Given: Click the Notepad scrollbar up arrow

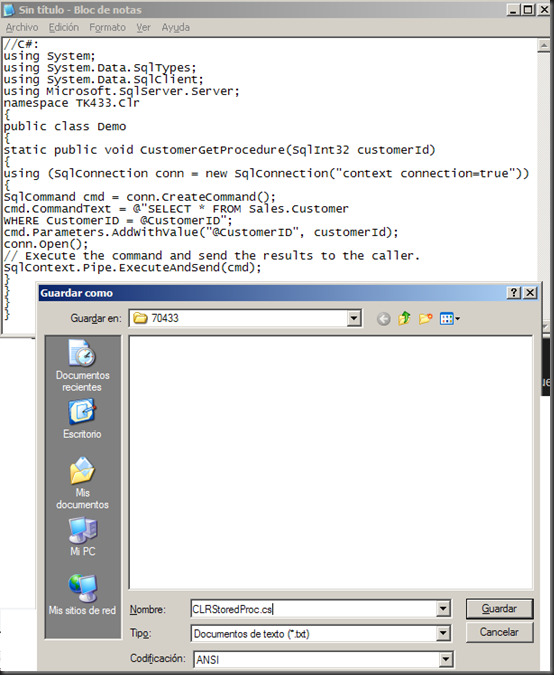Looking at the screenshot, I should coord(543,45).
